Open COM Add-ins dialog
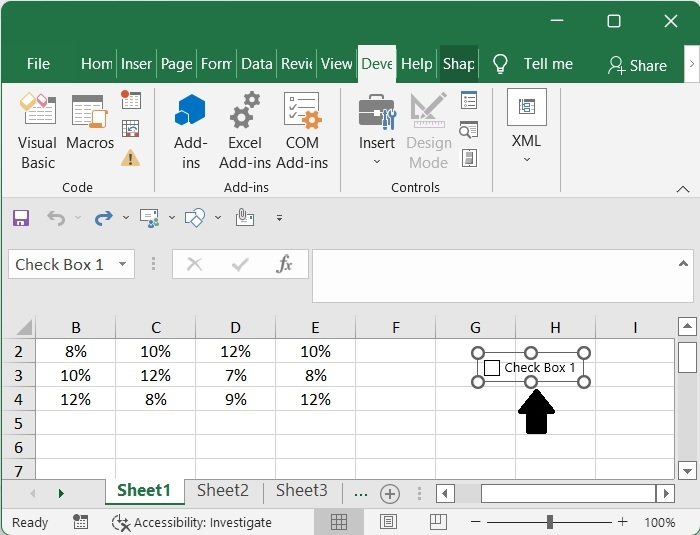This screenshot has width=700, height=535. pos(302,131)
